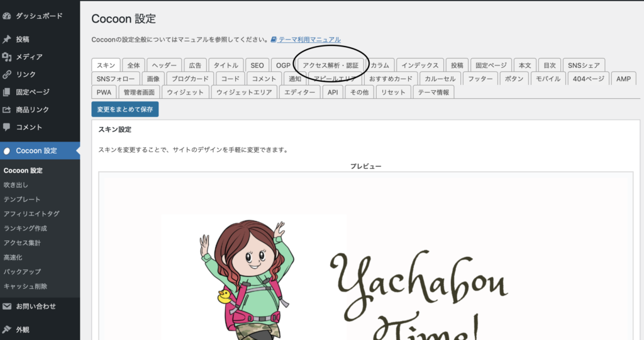Open アクセス集計 in sidebar submenu

click(22, 243)
